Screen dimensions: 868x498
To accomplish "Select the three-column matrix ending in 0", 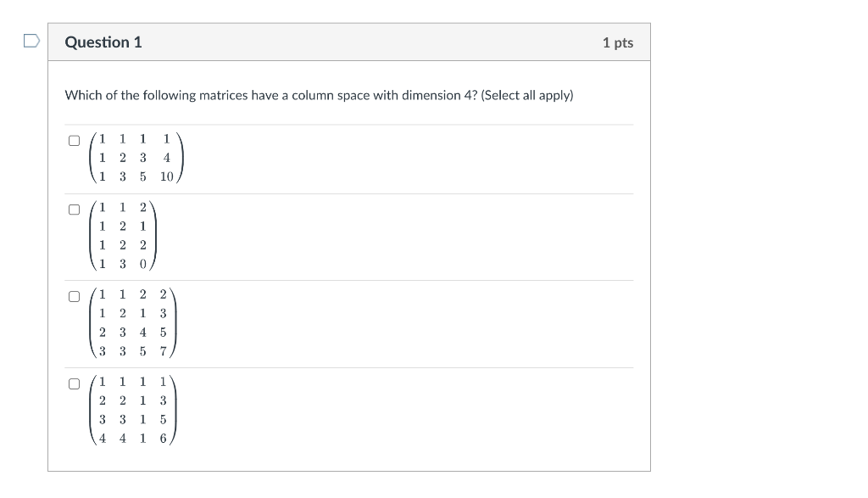I will (75, 209).
